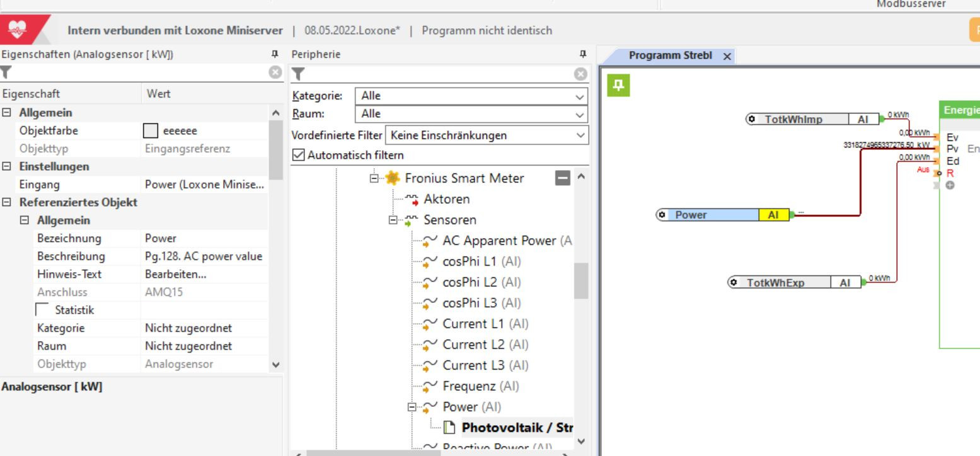Click the Bezeichnung value Power
The image size is (980, 456).
coord(161,239)
